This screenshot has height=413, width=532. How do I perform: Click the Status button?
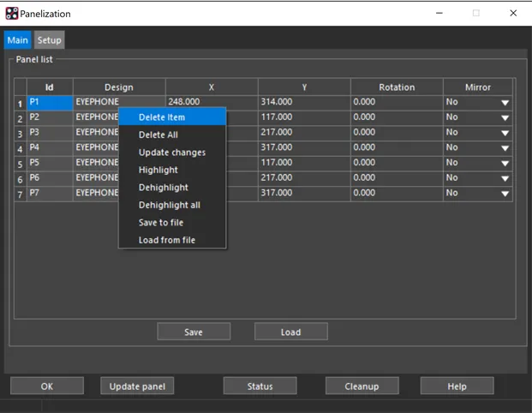tap(260, 386)
